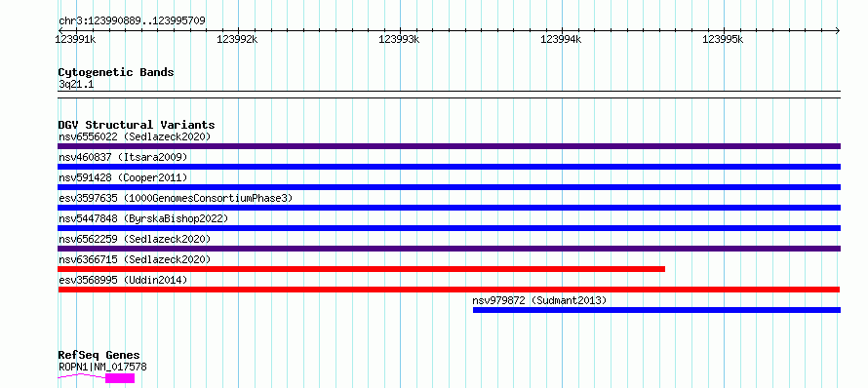Click nsv6366715 (Sedlazeck2020) label
This screenshot has height=388, width=868.
[x=135, y=259]
